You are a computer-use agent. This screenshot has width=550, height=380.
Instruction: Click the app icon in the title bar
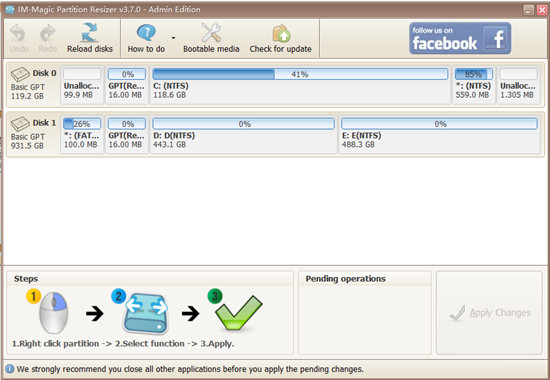(10, 9)
